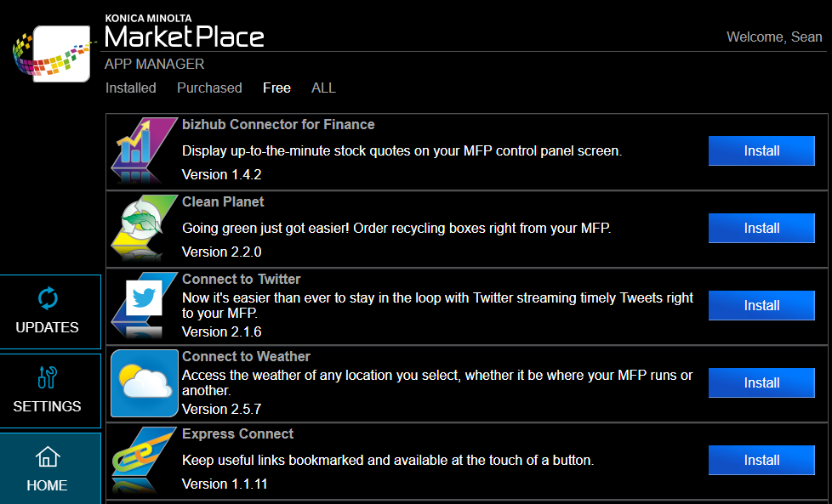
Task: Install the Clean Planet app
Action: tap(761, 228)
